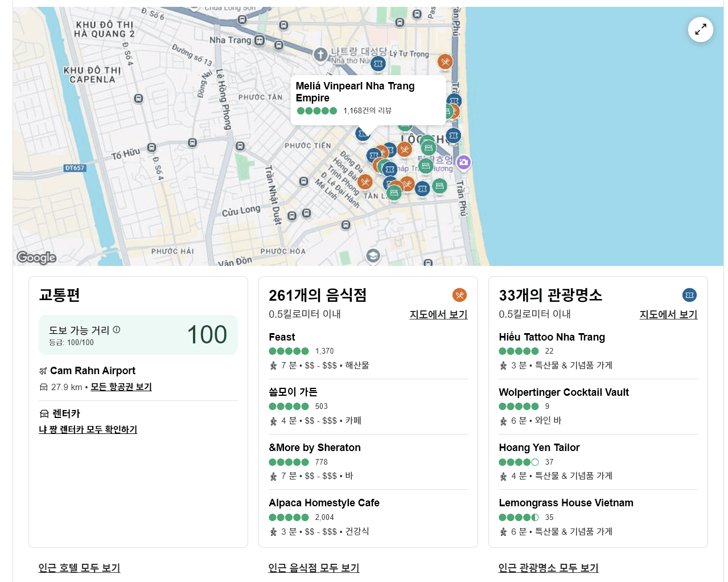This screenshot has height=582, width=728.
Task: Click the Nha Trang train station icon
Action: pos(260,40)
